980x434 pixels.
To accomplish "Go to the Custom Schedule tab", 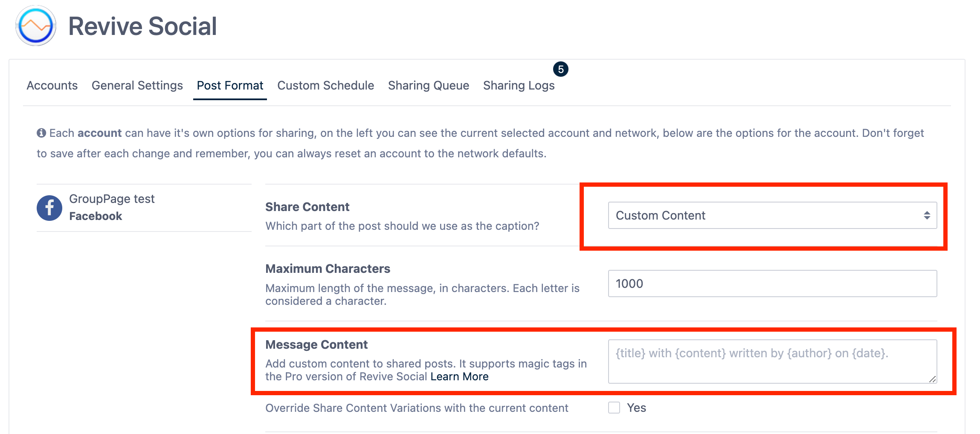I will point(325,86).
